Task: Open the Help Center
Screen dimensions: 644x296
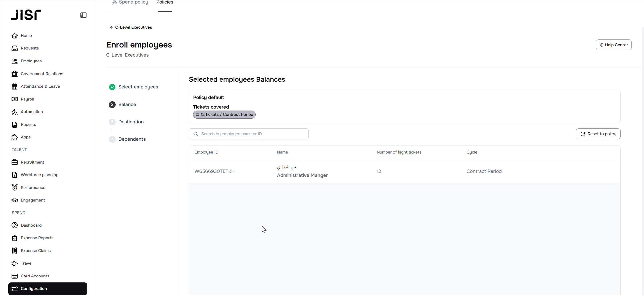Action: click(x=614, y=45)
